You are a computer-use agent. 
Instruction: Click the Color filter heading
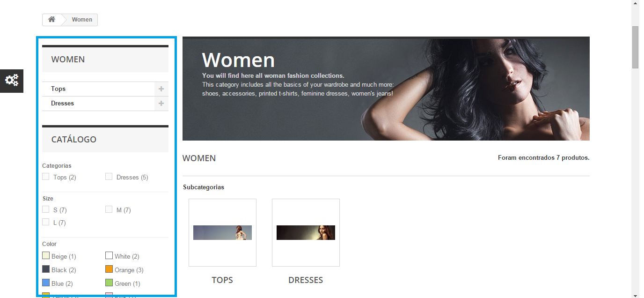[49, 244]
